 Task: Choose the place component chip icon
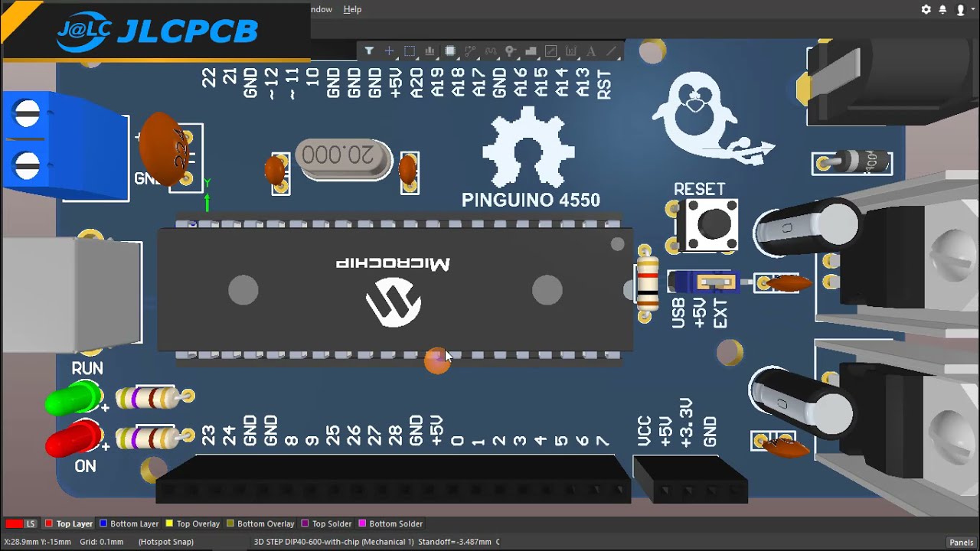[x=450, y=51]
